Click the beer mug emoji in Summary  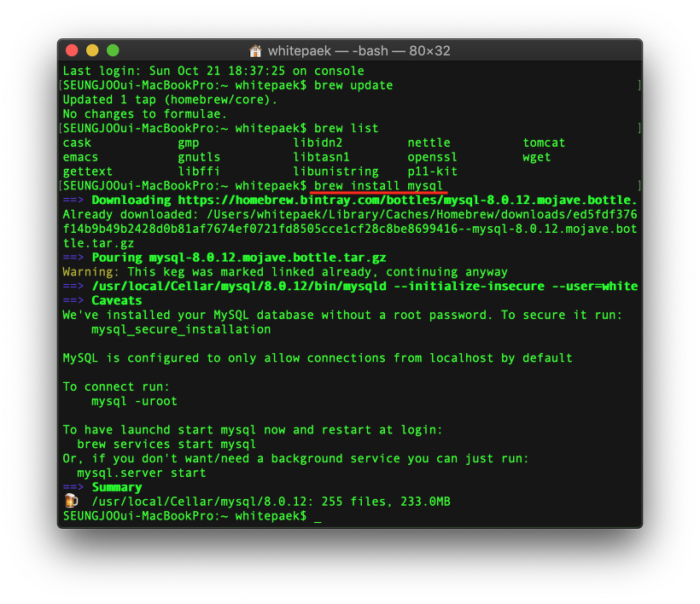click(71, 501)
